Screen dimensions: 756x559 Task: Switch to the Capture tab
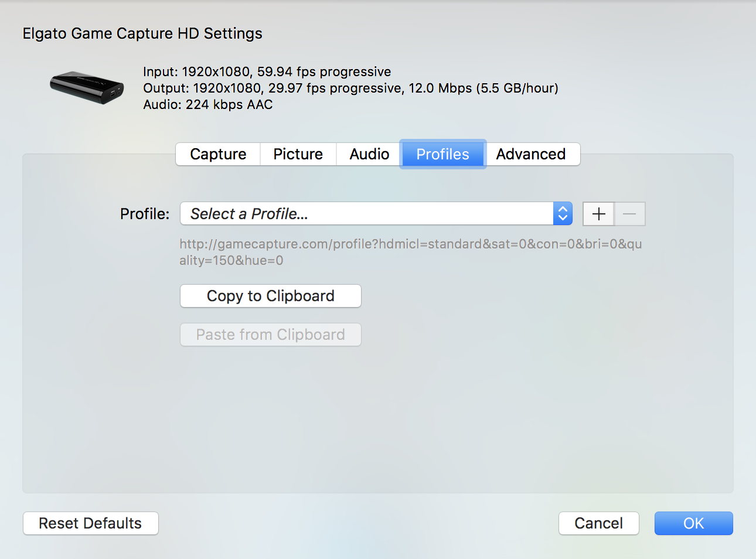(x=217, y=154)
